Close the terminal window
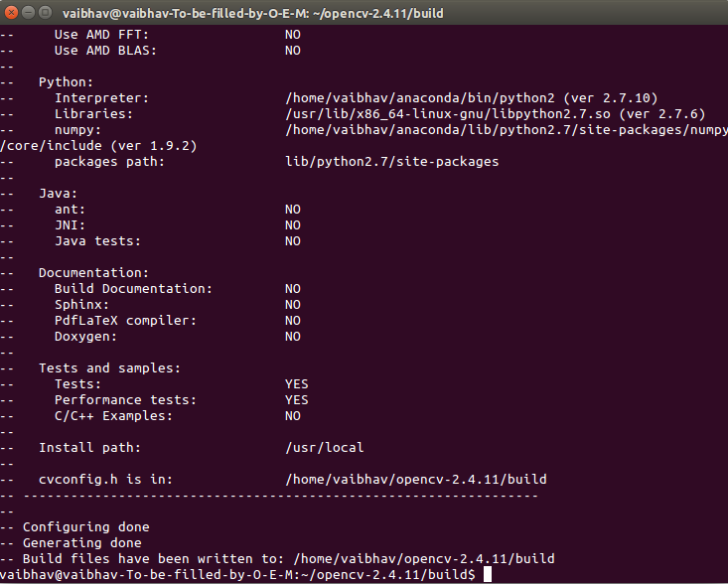The width and height of the screenshot is (728, 584). pos(13,11)
